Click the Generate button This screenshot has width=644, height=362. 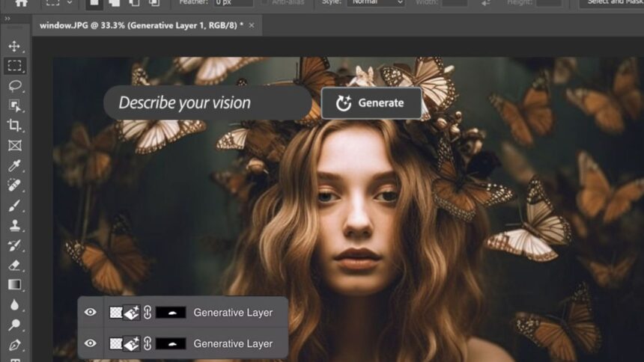click(371, 103)
